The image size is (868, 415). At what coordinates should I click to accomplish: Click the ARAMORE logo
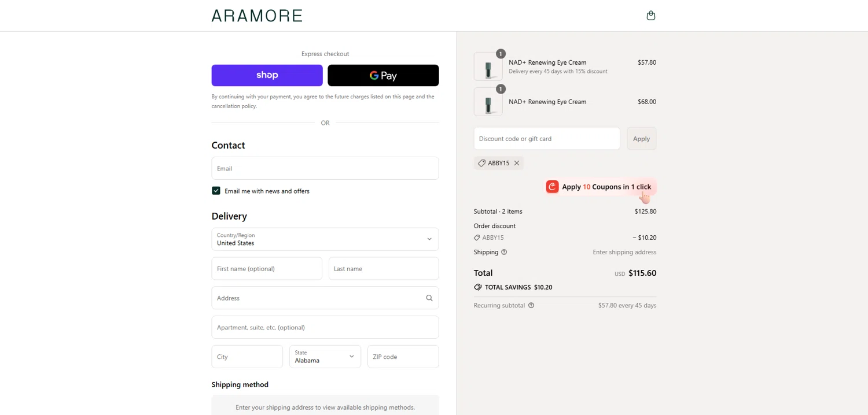[x=257, y=16]
